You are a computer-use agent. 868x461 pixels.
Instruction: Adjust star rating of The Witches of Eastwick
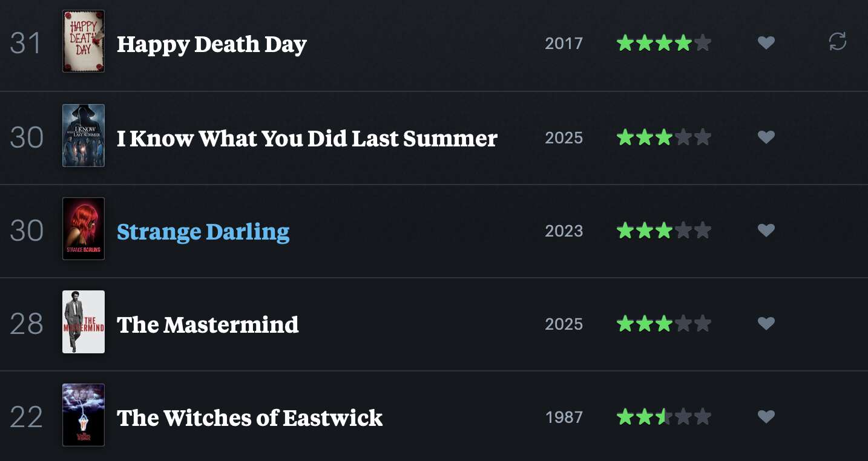[663, 417]
